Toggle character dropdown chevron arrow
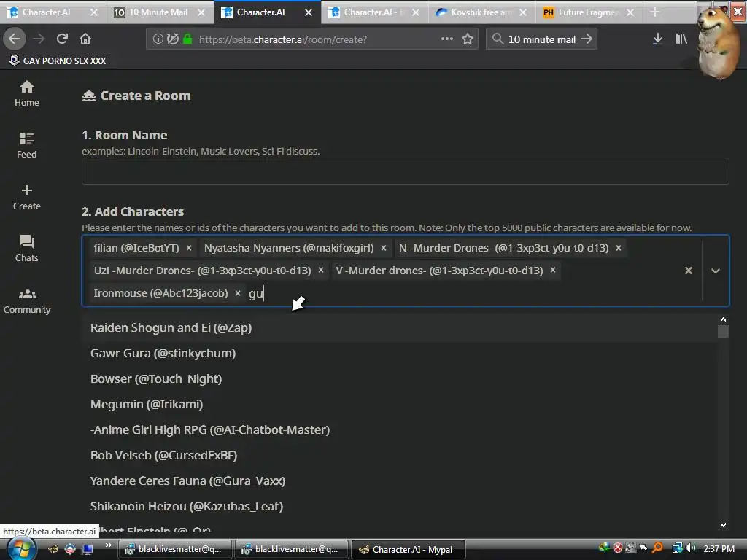This screenshot has width=747, height=560. pos(715,271)
